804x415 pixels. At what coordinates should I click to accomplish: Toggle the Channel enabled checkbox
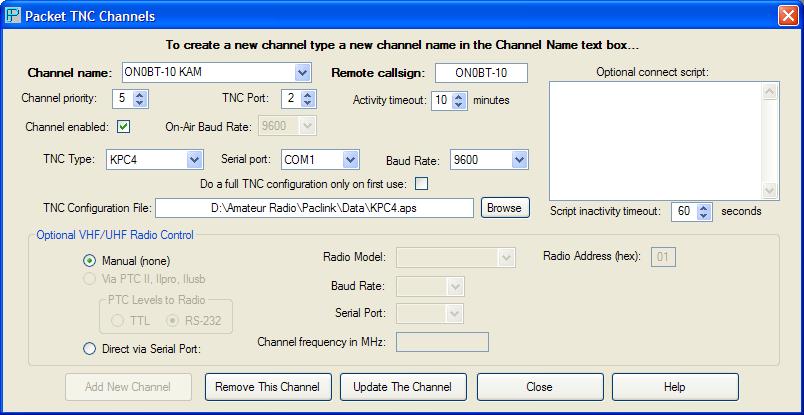tap(123, 127)
